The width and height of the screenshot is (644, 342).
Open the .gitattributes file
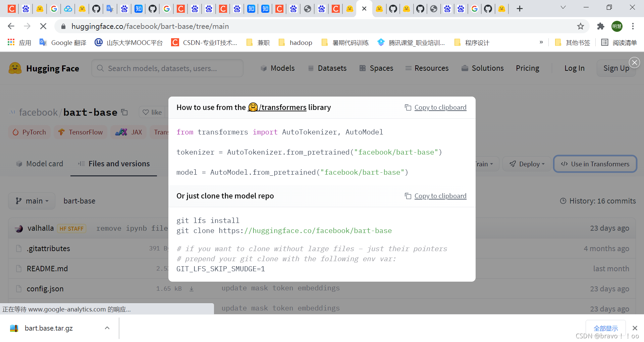48,248
